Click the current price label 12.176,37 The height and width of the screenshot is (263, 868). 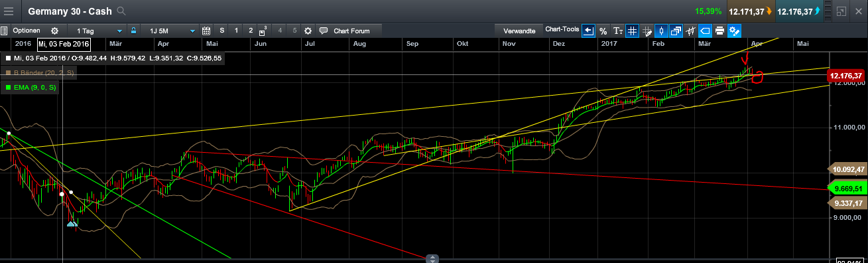pos(847,76)
